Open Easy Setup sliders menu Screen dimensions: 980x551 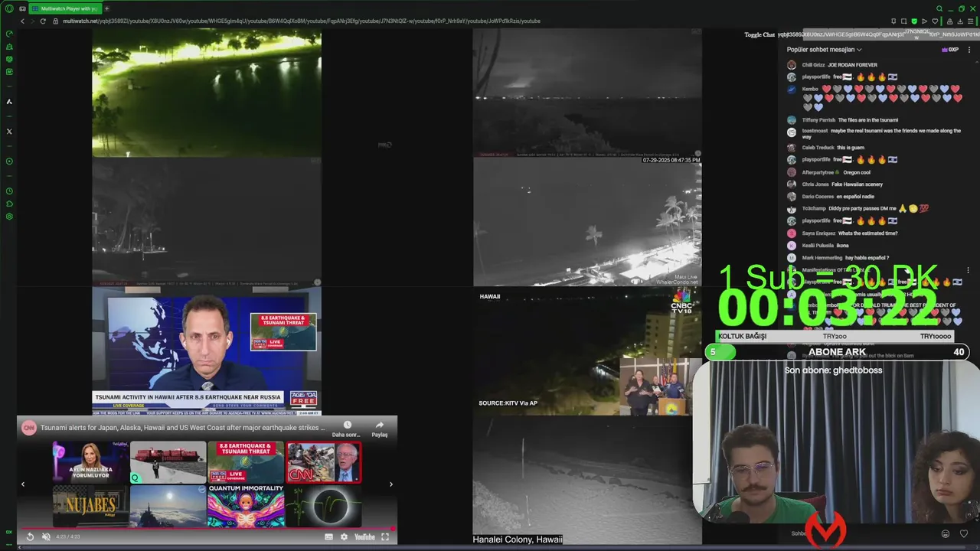(970, 21)
